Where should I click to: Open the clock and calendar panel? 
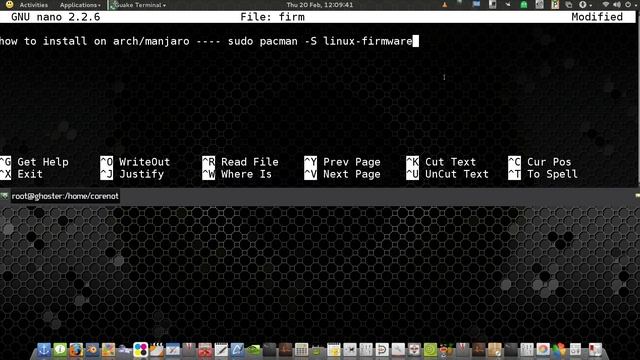[320, 5]
